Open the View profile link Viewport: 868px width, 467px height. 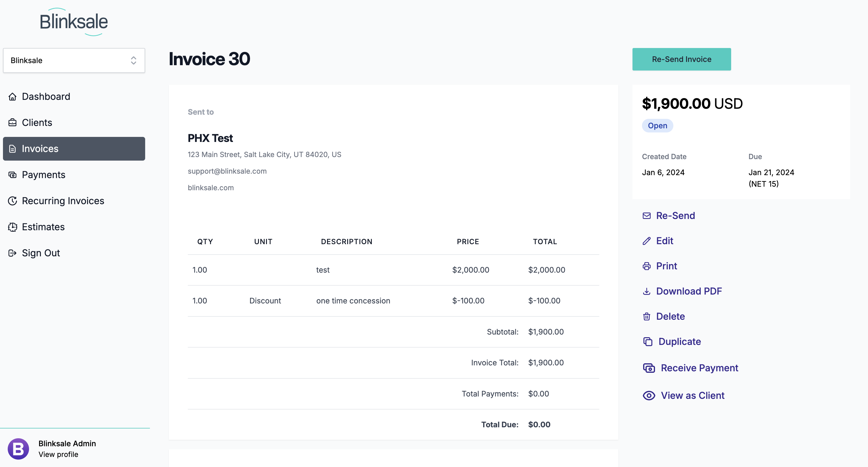coord(58,454)
